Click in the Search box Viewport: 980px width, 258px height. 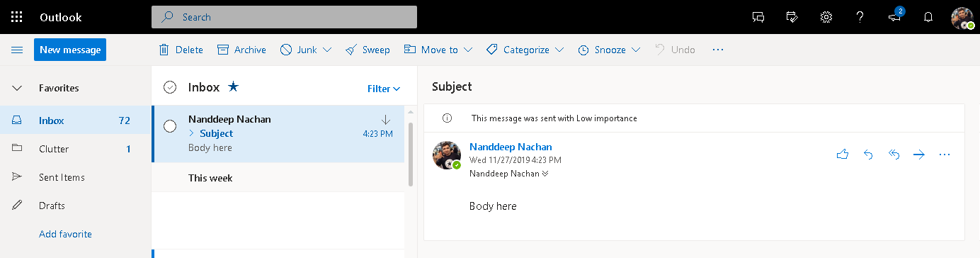coord(284,17)
